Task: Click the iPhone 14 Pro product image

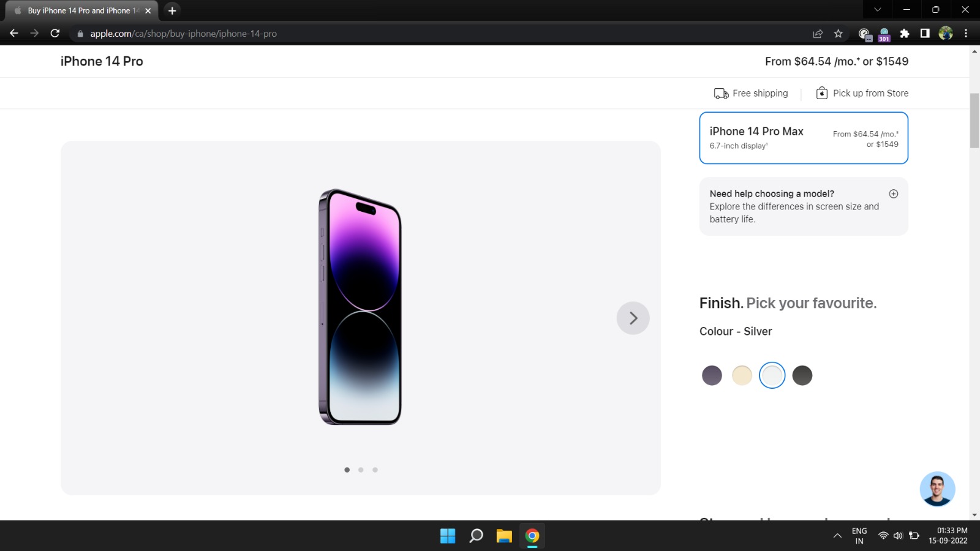Action: click(360, 307)
